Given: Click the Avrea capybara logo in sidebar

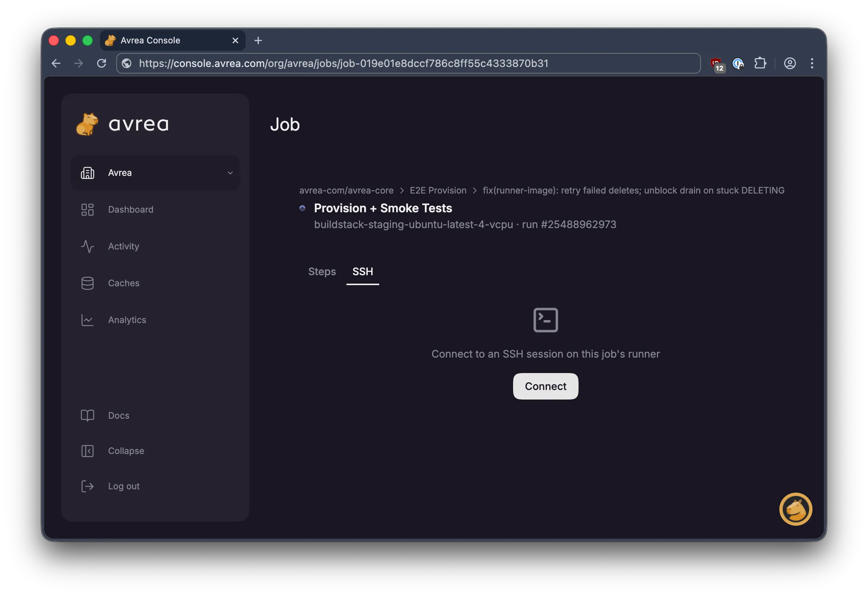Looking at the screenshot, I should (x=88, y=124).
